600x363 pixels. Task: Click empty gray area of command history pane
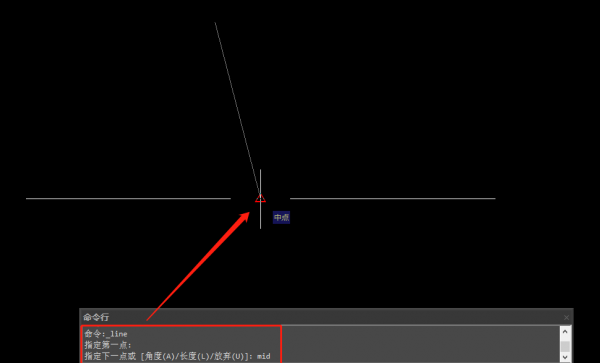421,344
